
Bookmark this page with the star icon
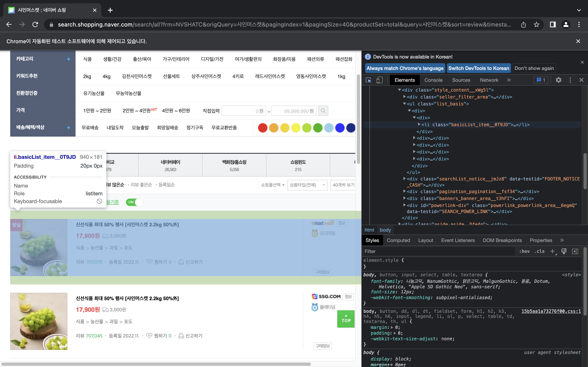point(537,24)
